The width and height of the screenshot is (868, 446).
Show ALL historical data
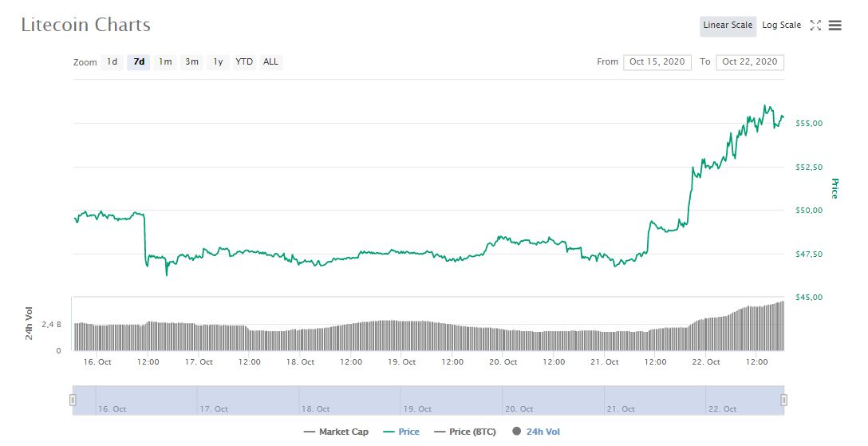click(271, 62)
